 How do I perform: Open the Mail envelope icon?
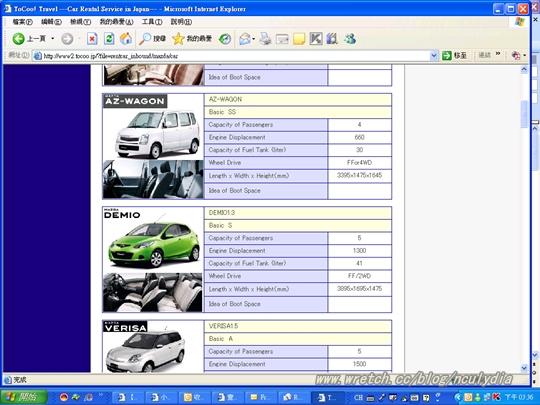click(245, 39)
